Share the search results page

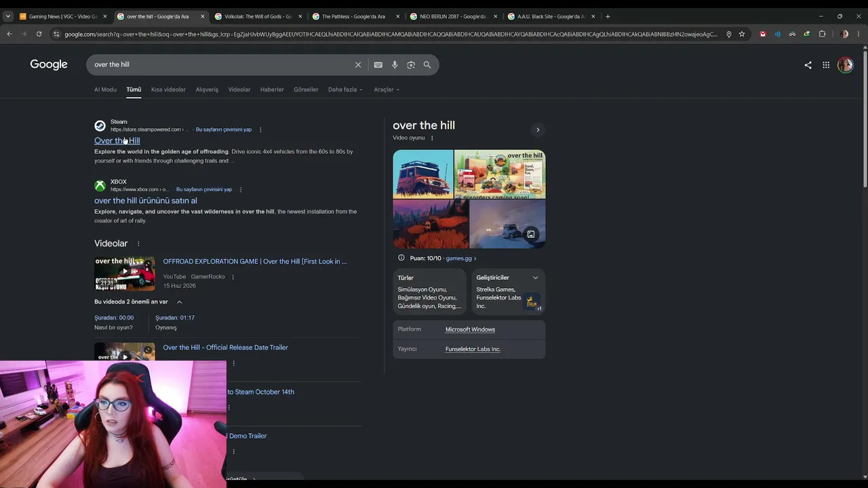pos(808,65)
